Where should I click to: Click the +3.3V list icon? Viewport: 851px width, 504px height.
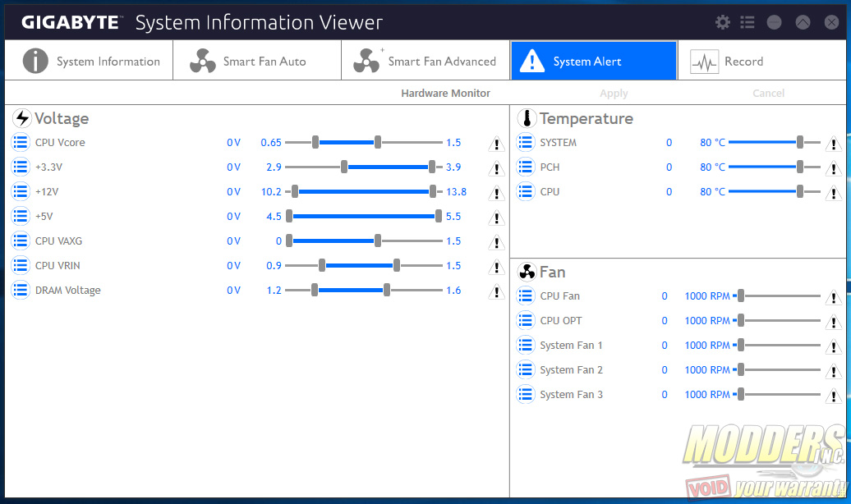click(21, 167)
